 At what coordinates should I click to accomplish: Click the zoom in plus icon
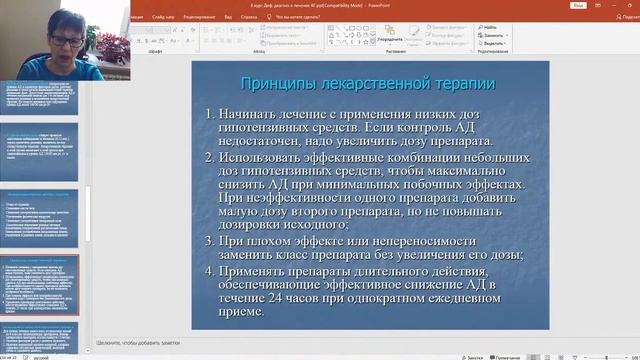tap(627, 357)
